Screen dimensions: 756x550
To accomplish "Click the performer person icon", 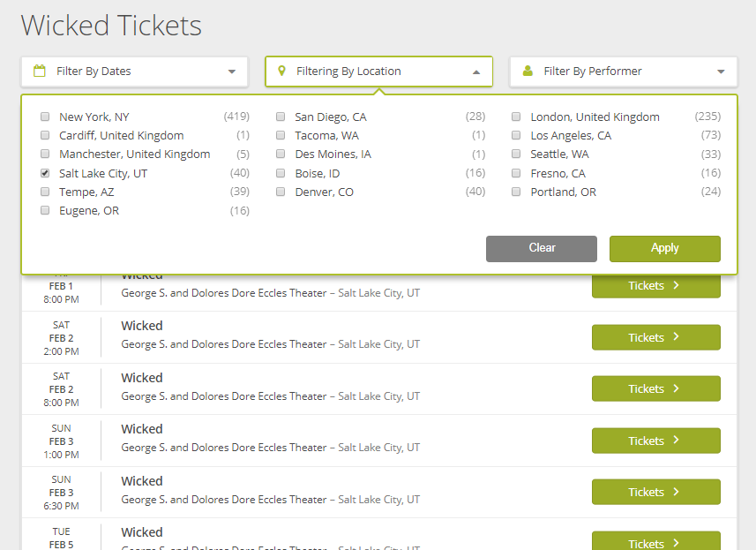I will [x=528, y=71].
